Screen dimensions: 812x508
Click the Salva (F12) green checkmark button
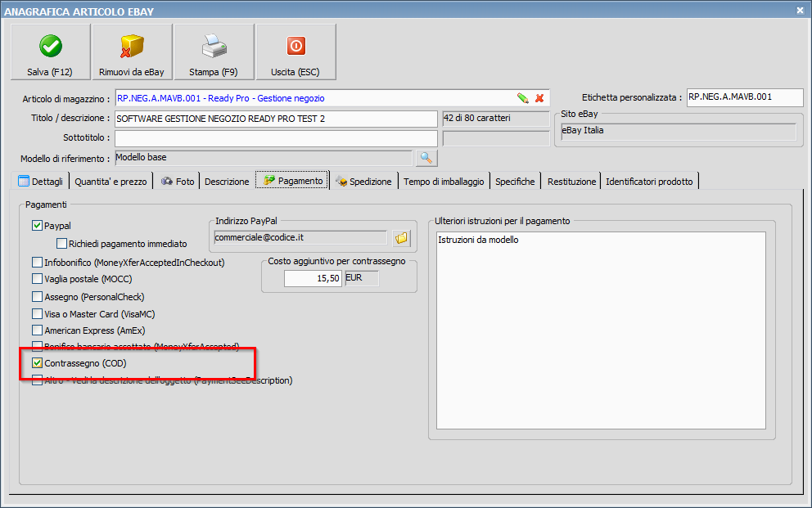(50, 52)
